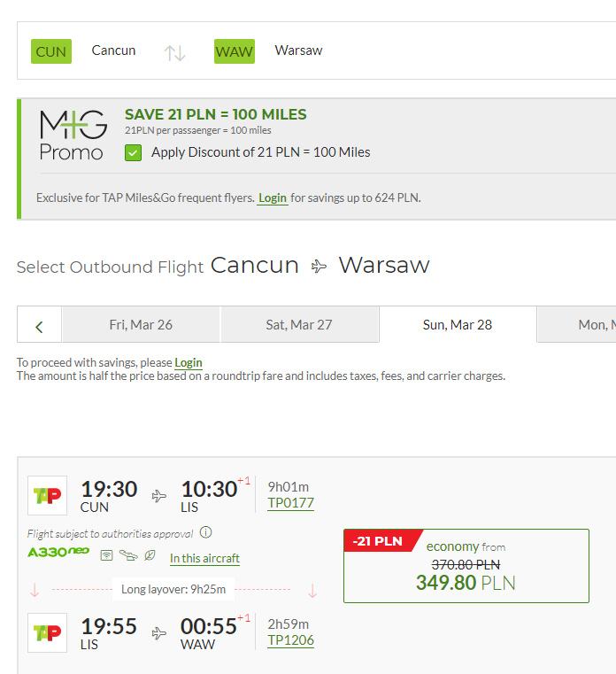This screenshot has width=616, height=674.
Task: Open flight number TP1206 details
Action: point(291,640)
